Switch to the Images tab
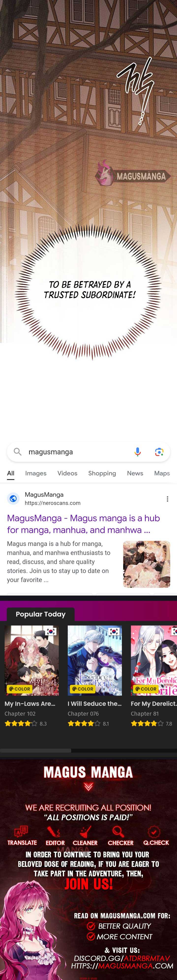Screen dimensions: 177x980 (x=36, y=473)
